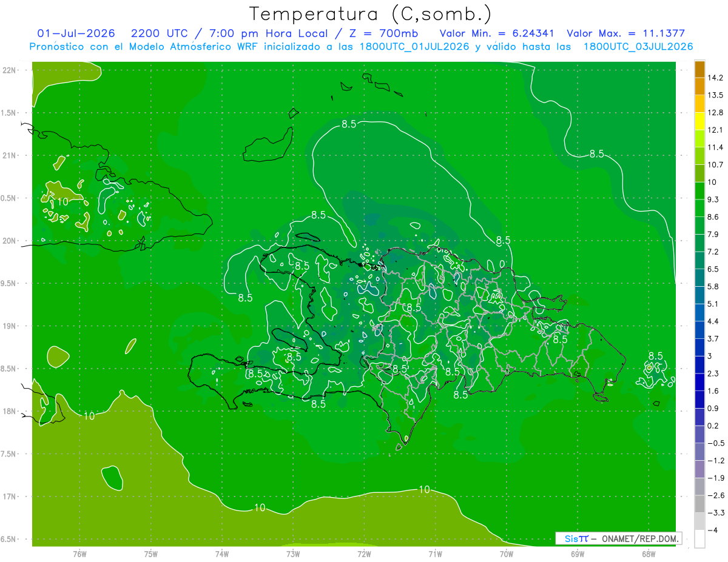
Task: Pick the legend swatch between 14.2 and 13.5
Action: tap(699, 86)
